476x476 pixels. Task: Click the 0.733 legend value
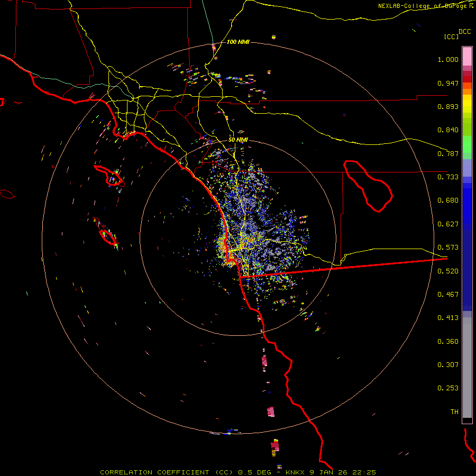click(x=448, y=177)
